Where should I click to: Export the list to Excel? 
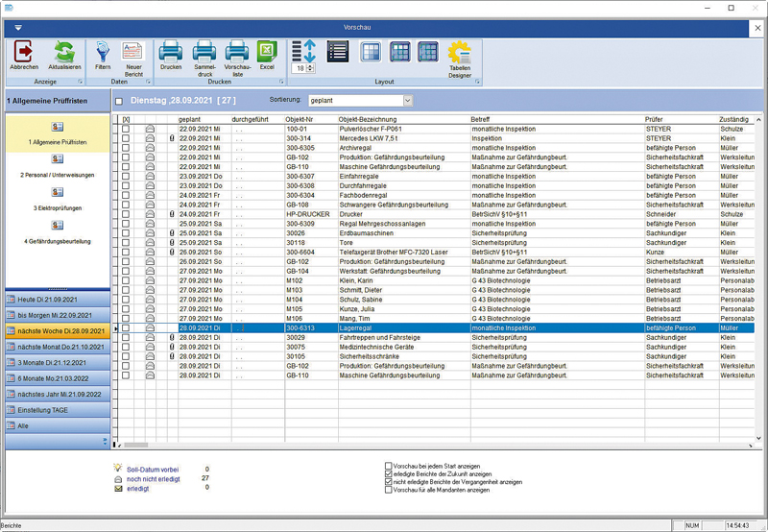266,52
